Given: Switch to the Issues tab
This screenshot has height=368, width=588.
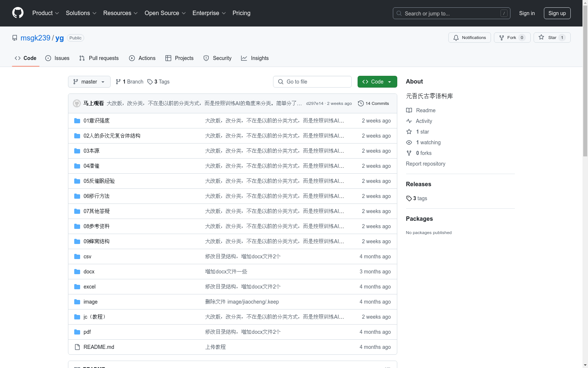Looking at the screenshot, I should click(x=57, y=58).
